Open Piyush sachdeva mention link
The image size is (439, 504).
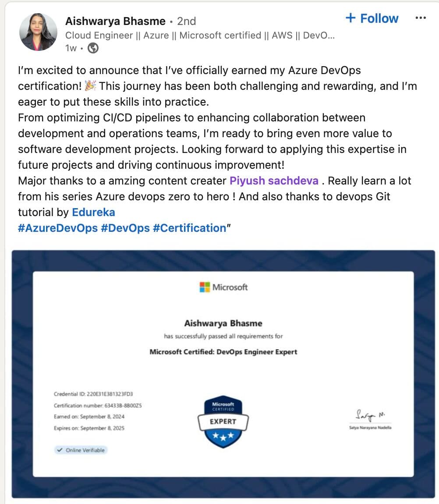click(274, 181)
